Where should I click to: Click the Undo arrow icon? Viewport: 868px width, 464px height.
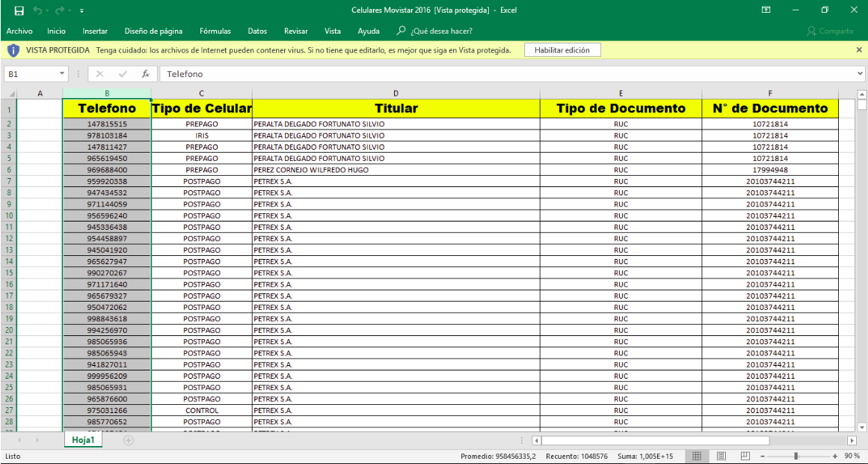coord(37,10)
